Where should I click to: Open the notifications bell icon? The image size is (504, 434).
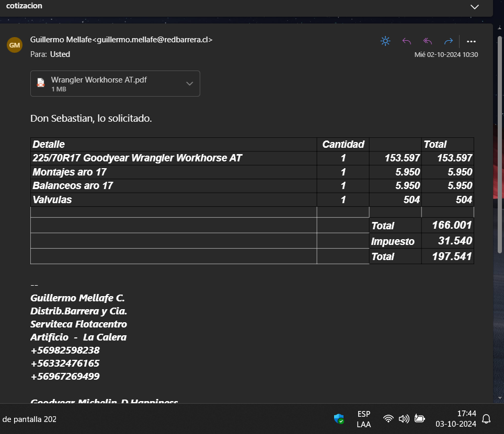click(486, 419)
